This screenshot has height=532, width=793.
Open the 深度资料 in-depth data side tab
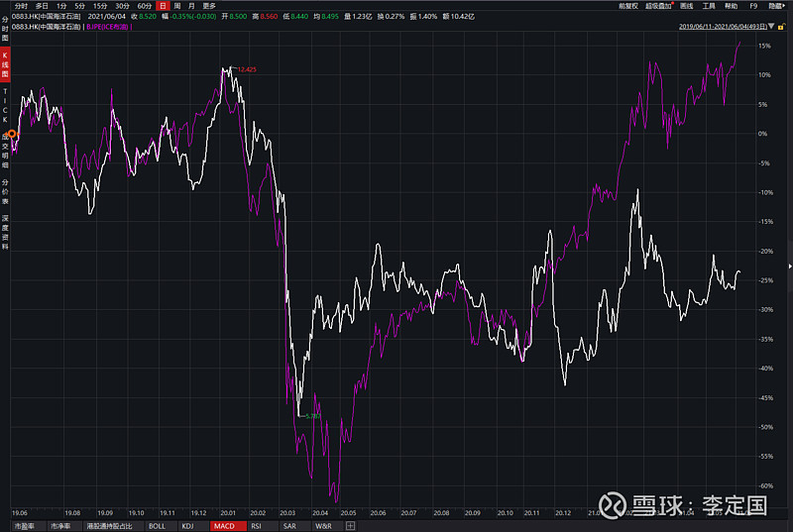pyautogui.click(x=5, y=233)
